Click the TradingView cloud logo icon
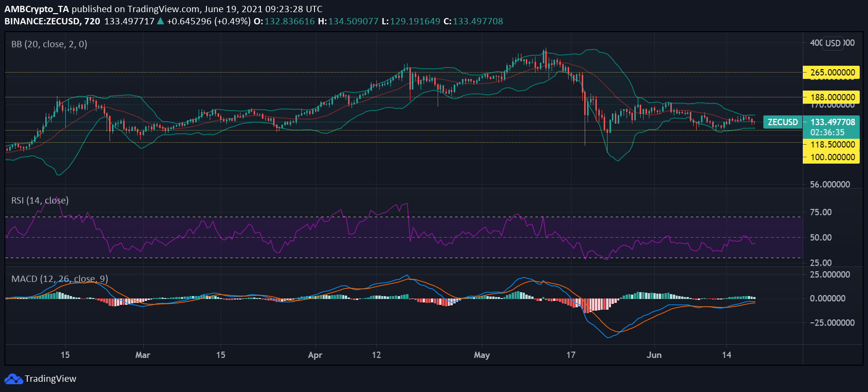Screen dimensions: 868x392 [x=14, y=379]
